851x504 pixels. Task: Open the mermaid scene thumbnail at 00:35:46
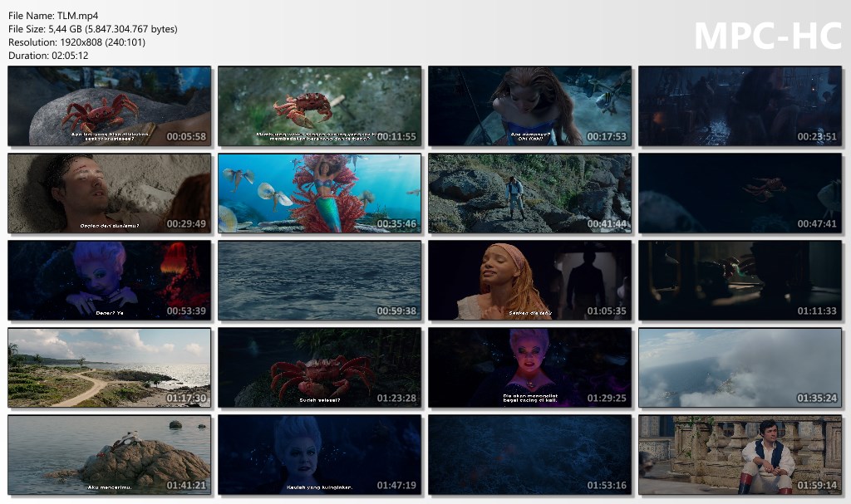point(320,193)
